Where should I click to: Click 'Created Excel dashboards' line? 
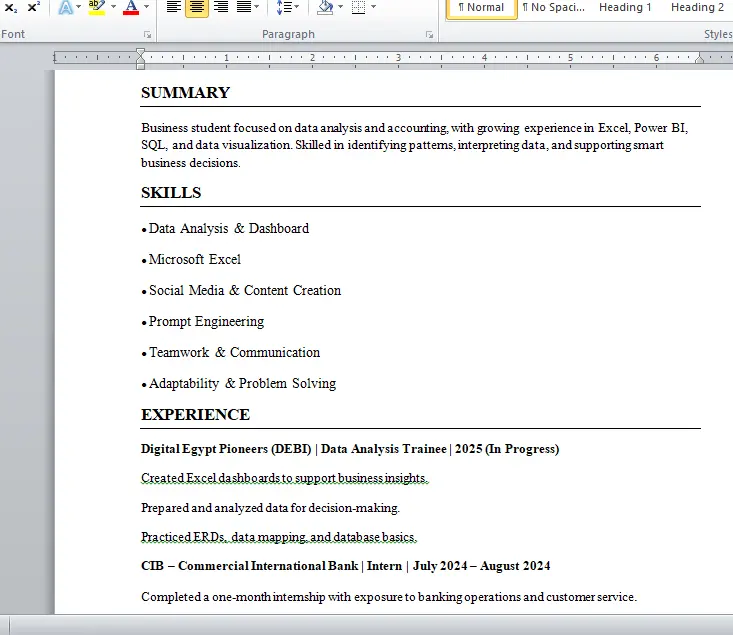[285, 478]
